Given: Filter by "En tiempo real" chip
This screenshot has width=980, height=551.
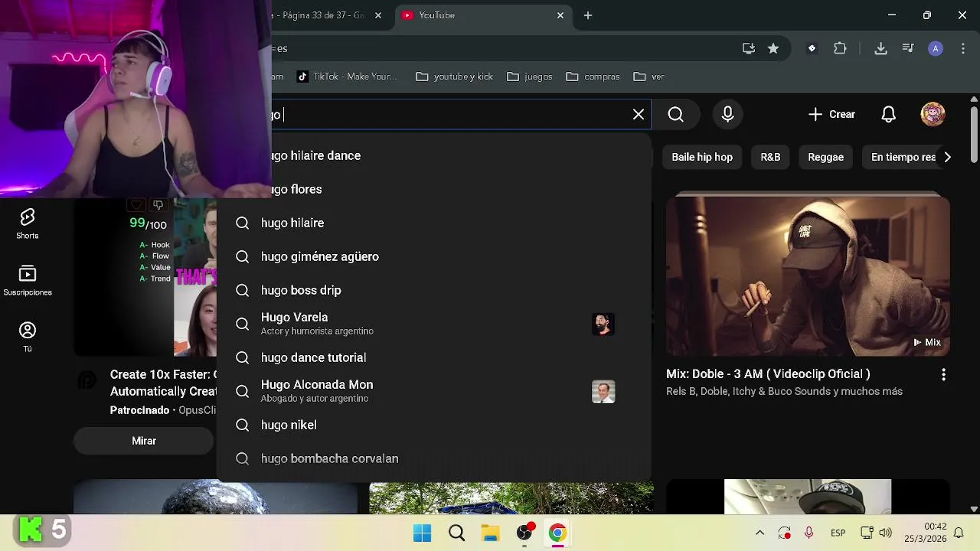Looking at the screenshot, I should 903,157.
